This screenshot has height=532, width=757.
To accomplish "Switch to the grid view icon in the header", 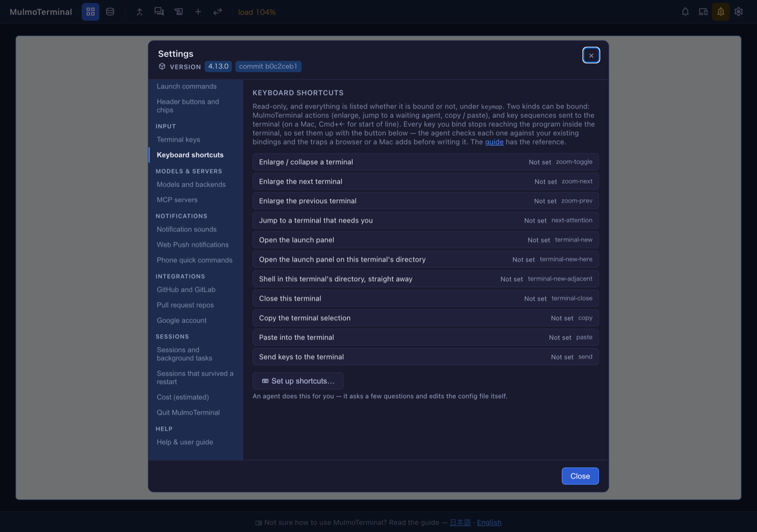I will click(90, 12).
